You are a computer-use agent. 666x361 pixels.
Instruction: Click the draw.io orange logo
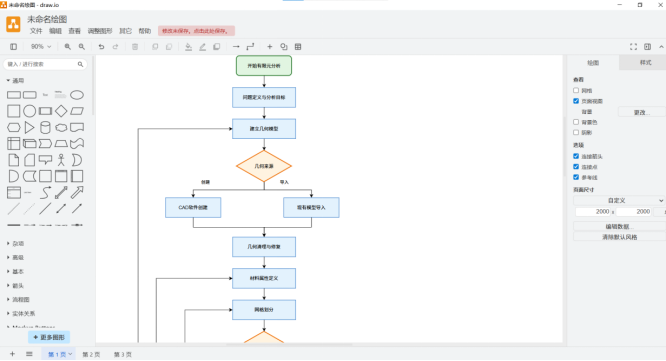pyautogui.click(x=13, y=24)
